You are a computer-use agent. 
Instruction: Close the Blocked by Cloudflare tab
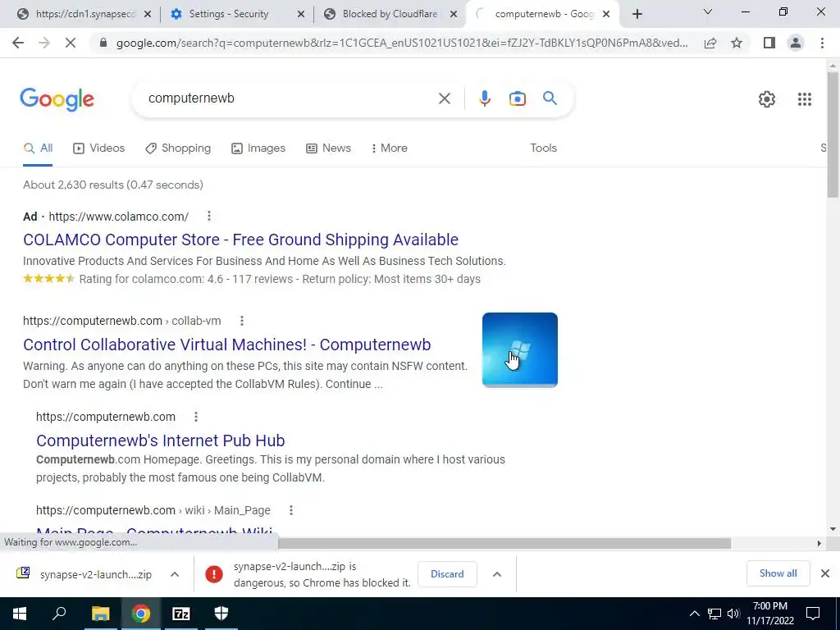[454, 15]
